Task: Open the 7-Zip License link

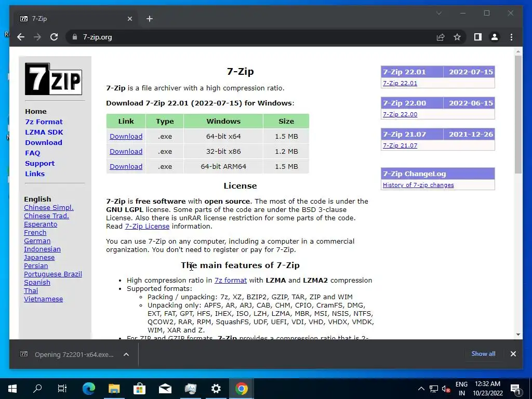Action: (147, 227)
